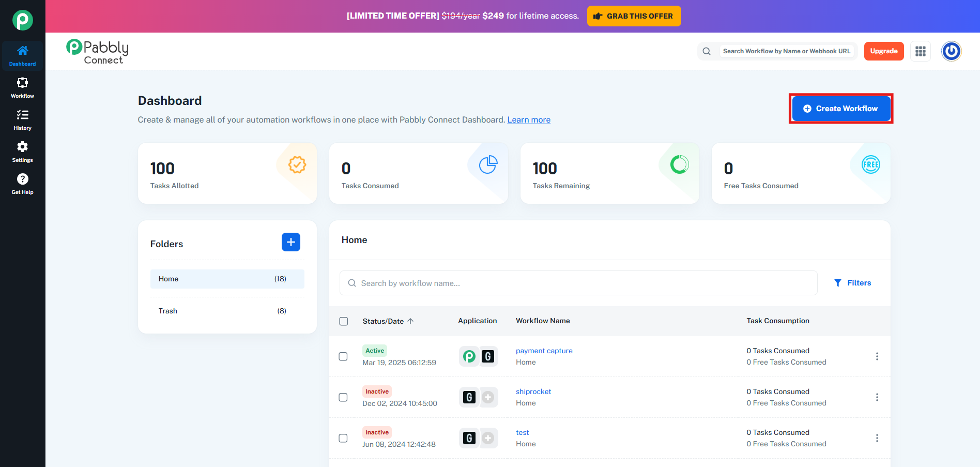Add a new folder with plus icon
Screen dimensions: 980x467
coord(290,242)
